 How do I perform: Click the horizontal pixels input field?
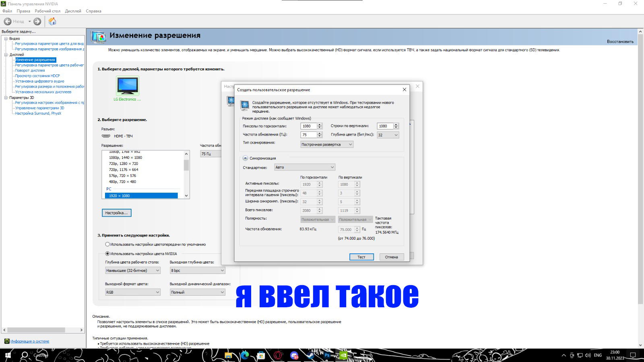309,126
